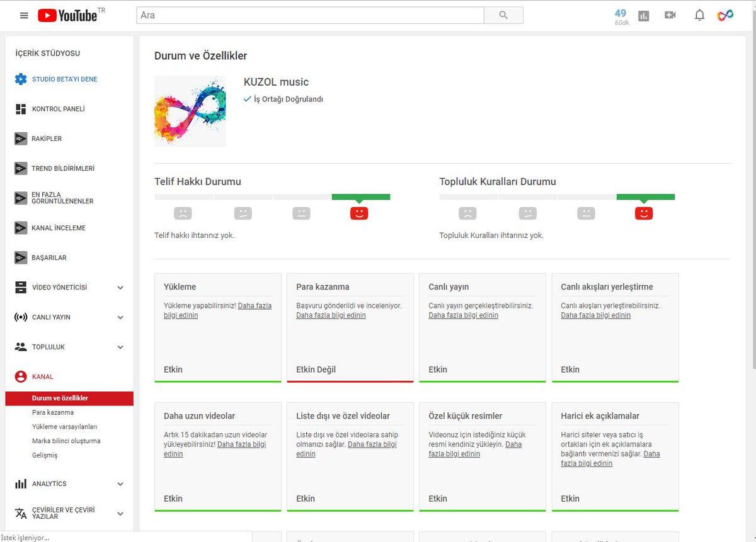Click the En Fazla Görüntülenenler icon
756x542 pixels.
[x=21, y=198]
